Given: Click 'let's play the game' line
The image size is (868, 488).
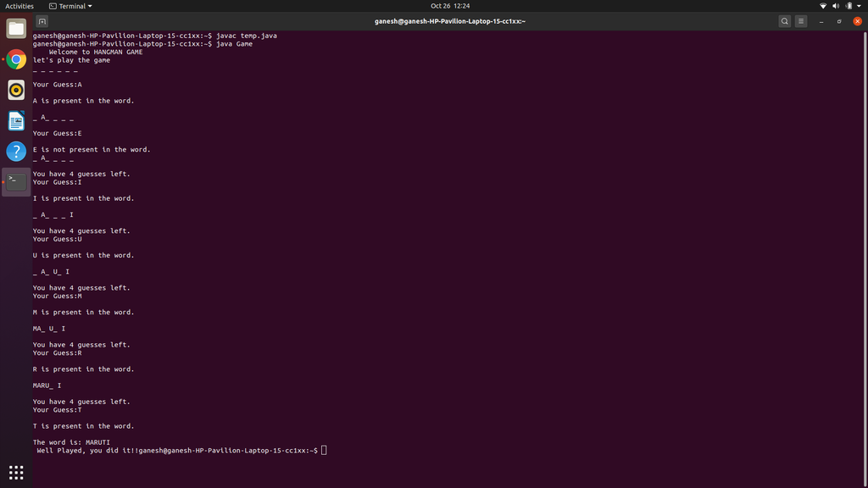Looking at the screenshot, I should coord(71,60).
